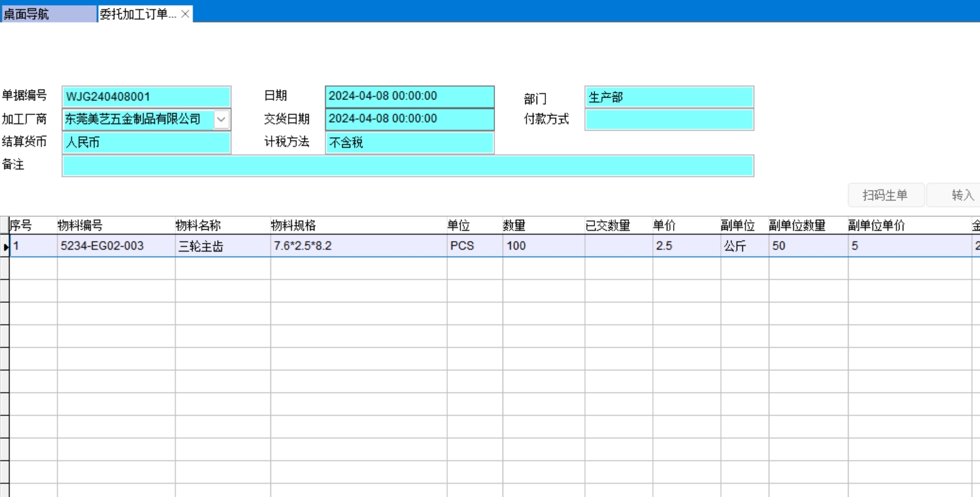Viewport: 980px width, 497px height.
Task: Expand the 加工厂商 dropdown arrow
Action: 221,120
